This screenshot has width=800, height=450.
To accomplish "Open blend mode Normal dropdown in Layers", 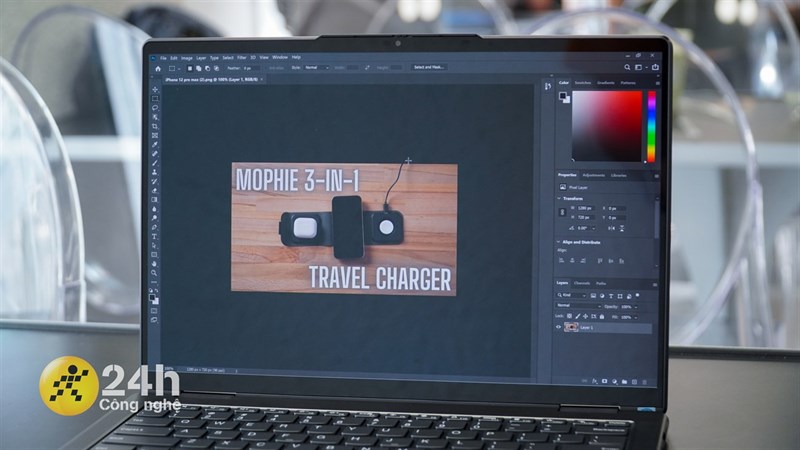I will click(578, 306).
